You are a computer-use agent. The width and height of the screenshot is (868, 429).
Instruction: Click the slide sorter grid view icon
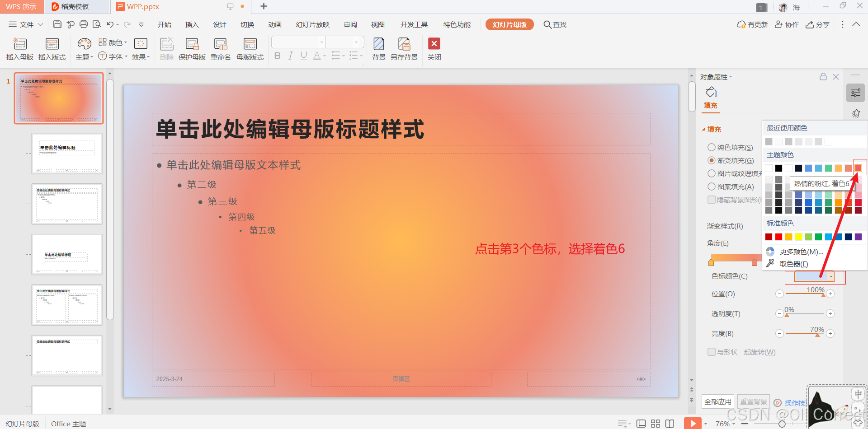(656, 424)
